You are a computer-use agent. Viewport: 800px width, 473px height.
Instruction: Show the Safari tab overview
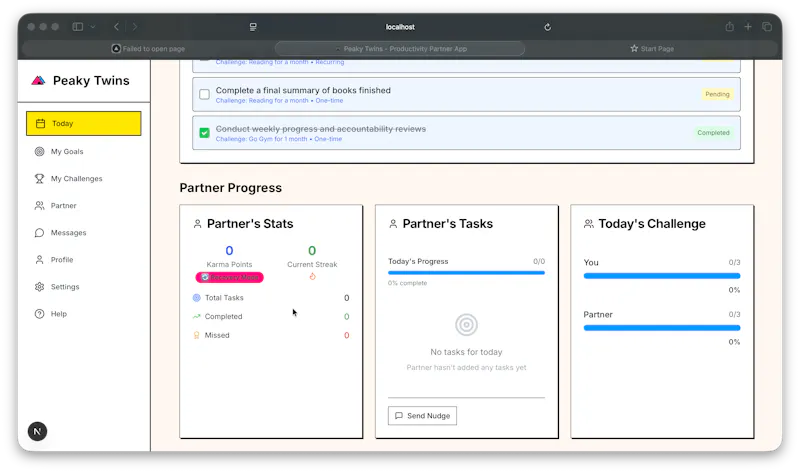click(767, 27)
